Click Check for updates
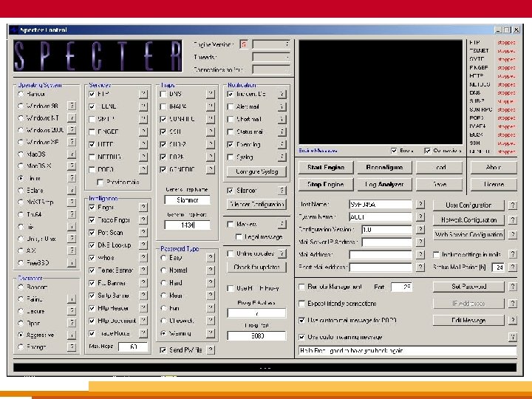 [256, 267]
